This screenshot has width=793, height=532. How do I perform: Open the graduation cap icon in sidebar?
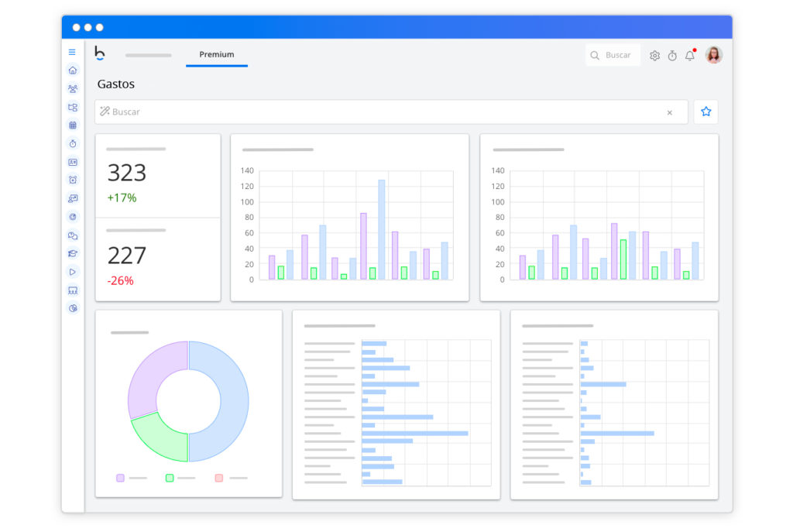tap(73, 253)
